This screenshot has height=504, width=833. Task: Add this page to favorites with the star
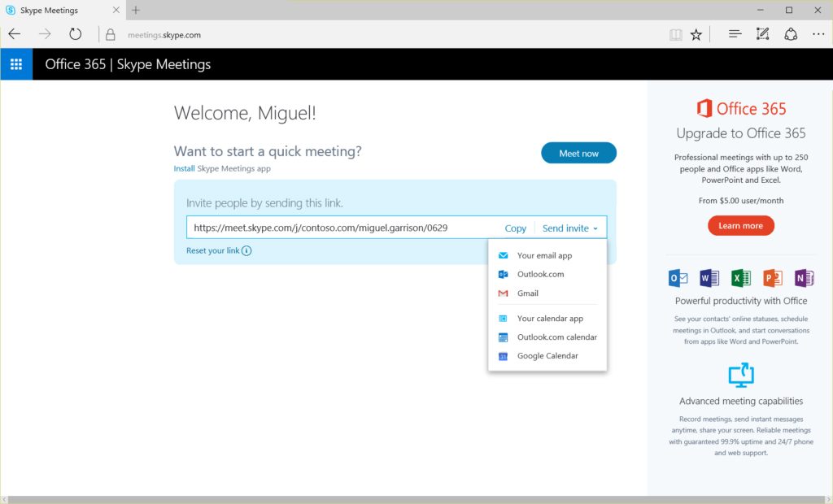click(x=696, y=34)
